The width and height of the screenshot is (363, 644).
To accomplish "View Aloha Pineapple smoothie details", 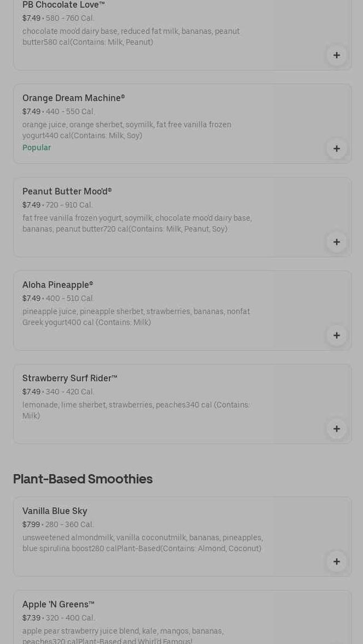I will pyautogui.click(x=57, y=285).
